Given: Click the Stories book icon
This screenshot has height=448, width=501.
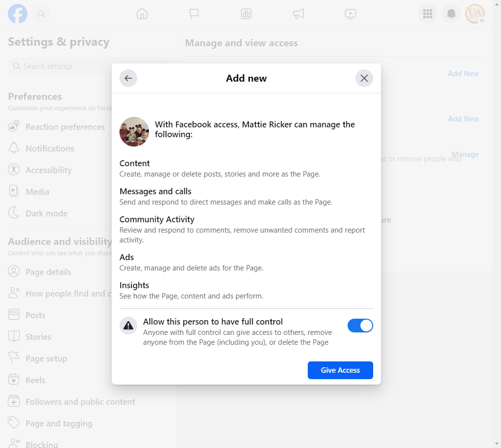Looking at the screenshot, I should click(14, 336).
